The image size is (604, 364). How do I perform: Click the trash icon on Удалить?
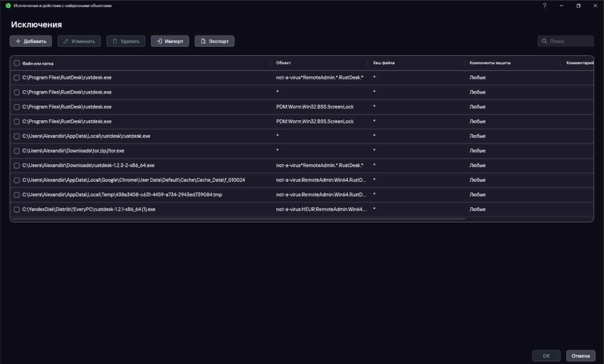click(x=115, y=41)
